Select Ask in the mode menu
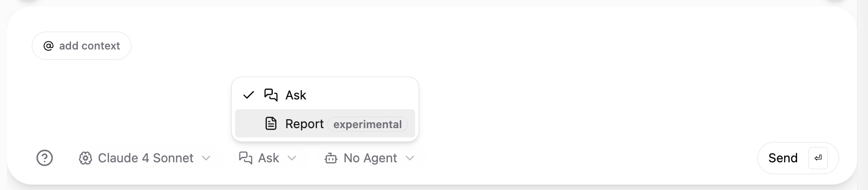Image resolution: width=868 pixels, height=190 pixels. pos(325,95)
